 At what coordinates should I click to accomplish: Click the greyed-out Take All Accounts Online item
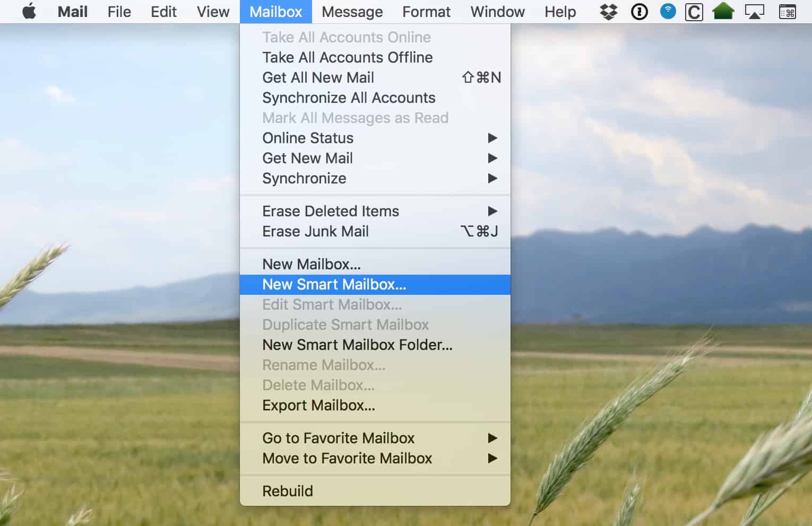[x=375, y=37]
